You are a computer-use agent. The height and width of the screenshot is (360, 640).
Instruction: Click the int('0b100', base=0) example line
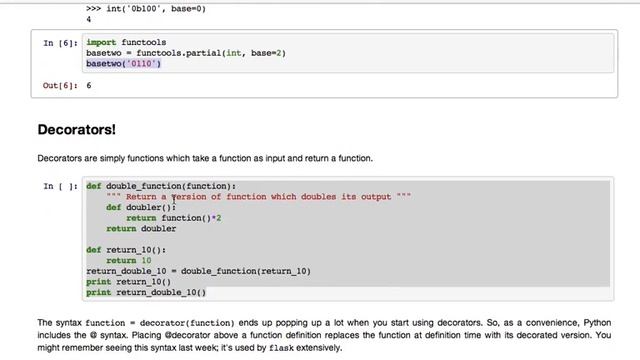click(146, 9)
